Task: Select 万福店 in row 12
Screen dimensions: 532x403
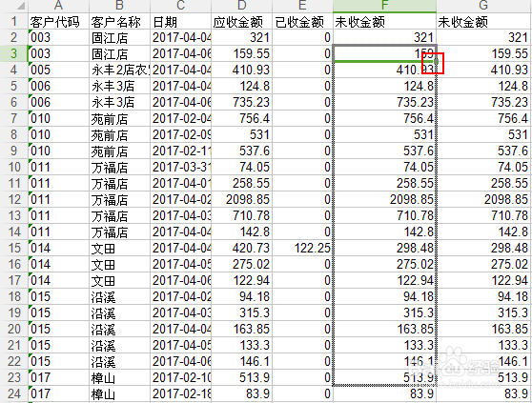Action: tap(119, 199)
